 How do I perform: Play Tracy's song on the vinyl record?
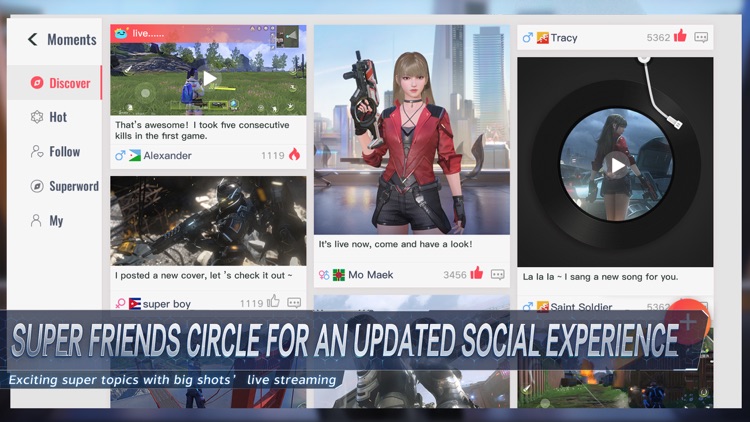(617, 166)
